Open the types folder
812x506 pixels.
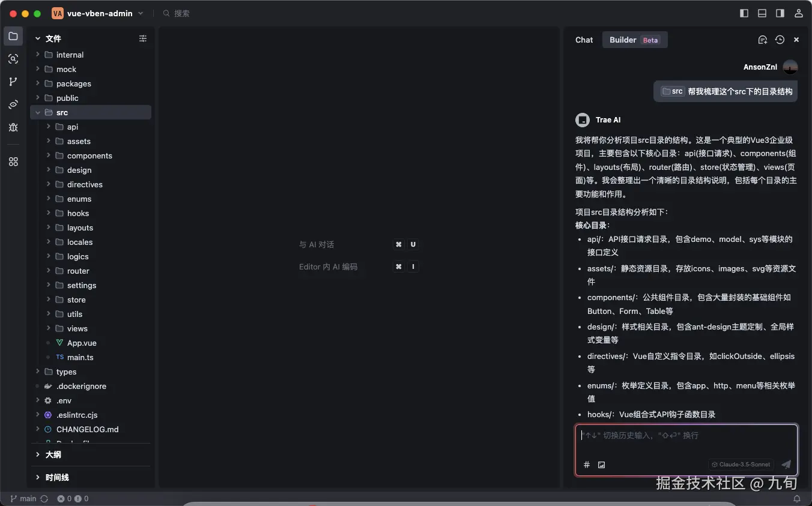pyautogui.click(x=91, y=372)
